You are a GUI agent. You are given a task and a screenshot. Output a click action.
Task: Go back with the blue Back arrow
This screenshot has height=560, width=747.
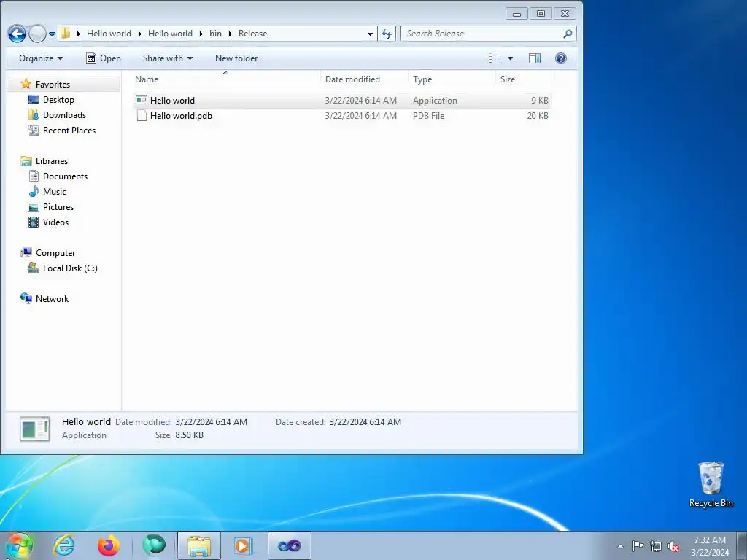pyautogui.click(x=18, y=34)
